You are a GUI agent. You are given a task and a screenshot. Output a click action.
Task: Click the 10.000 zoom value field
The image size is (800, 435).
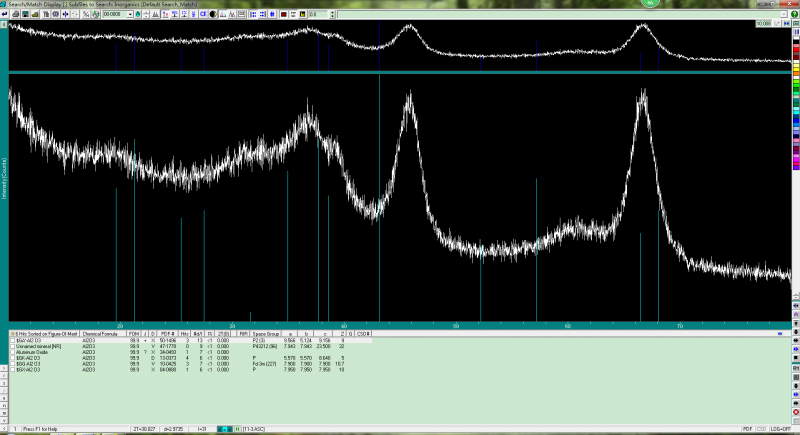(763, 23)
